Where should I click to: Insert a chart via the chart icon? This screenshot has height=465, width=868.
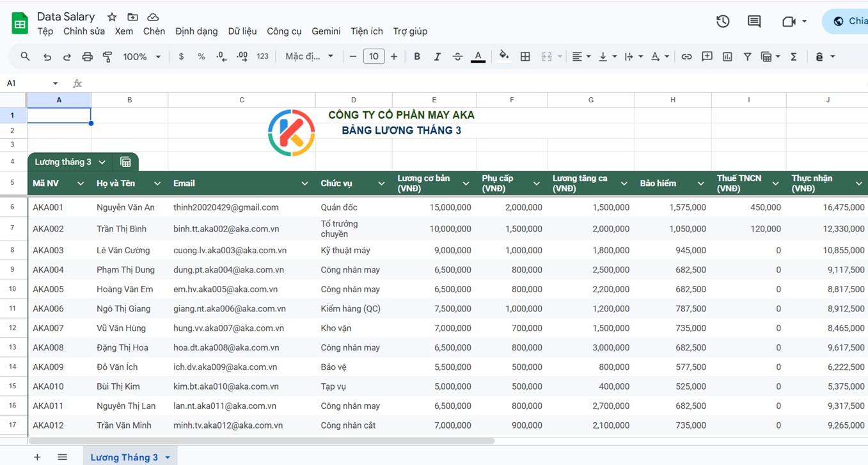coord(727,56)
